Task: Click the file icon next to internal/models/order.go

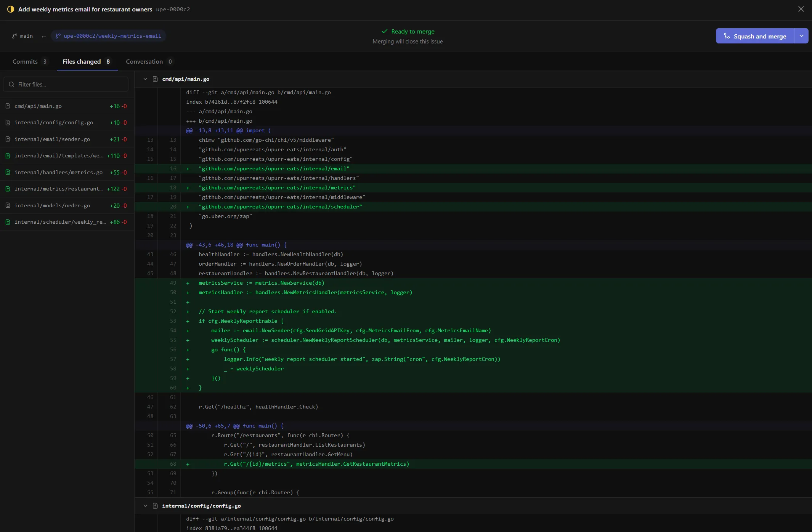Action: 8,205
